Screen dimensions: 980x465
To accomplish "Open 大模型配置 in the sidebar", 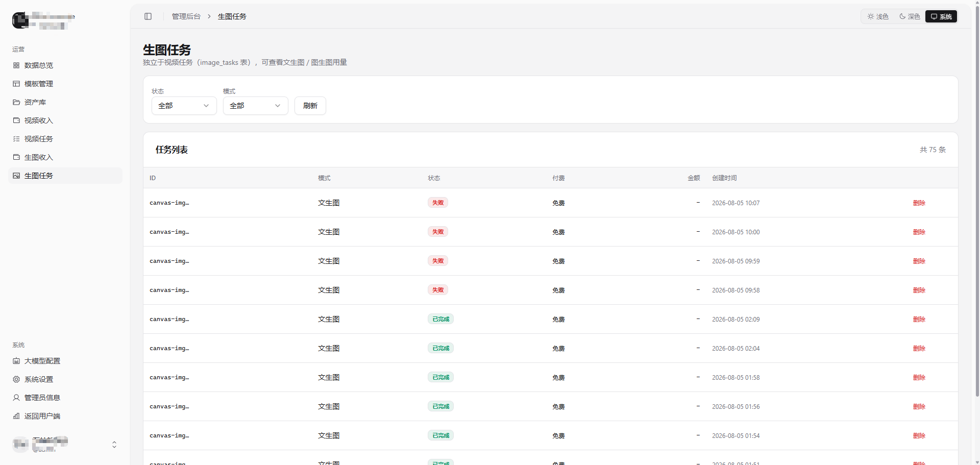I will point(65,361).
